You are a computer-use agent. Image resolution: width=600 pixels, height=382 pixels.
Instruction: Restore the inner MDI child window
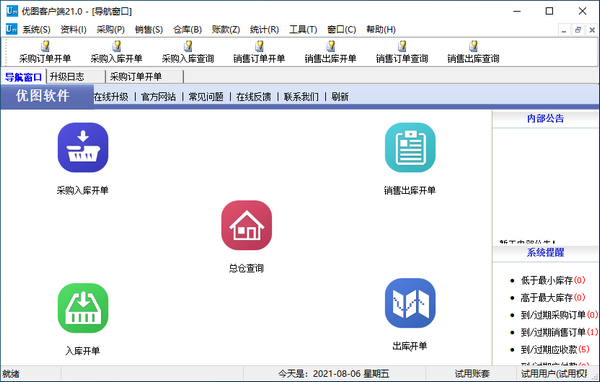578,30
